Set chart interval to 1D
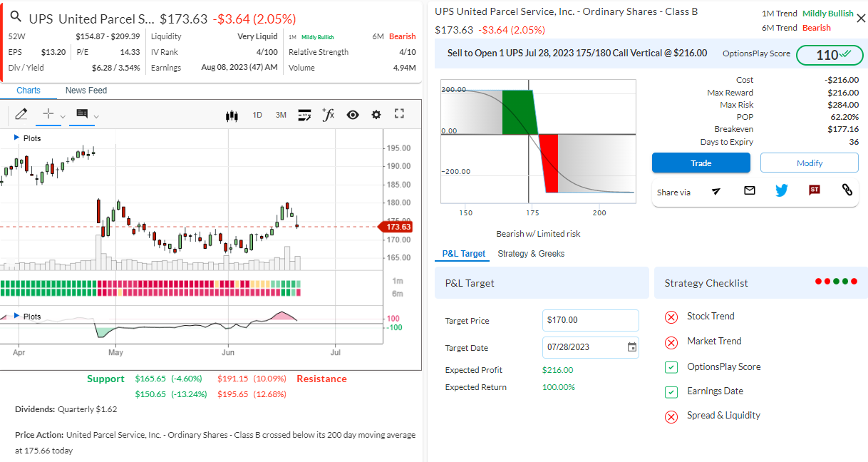Image resolution: width=868 pixels, height=462 pixels. click(257, 115)
